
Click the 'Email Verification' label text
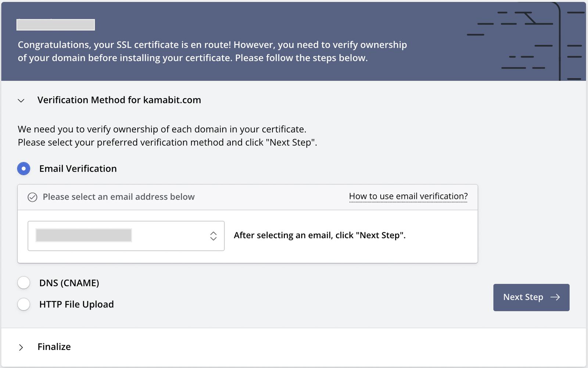(x=78, y=169)
